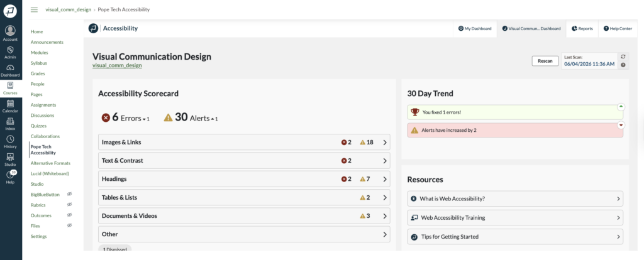Click the yellow warning icon beside 30 Alerts
644x260 pixels.
(x=169, y=117)
